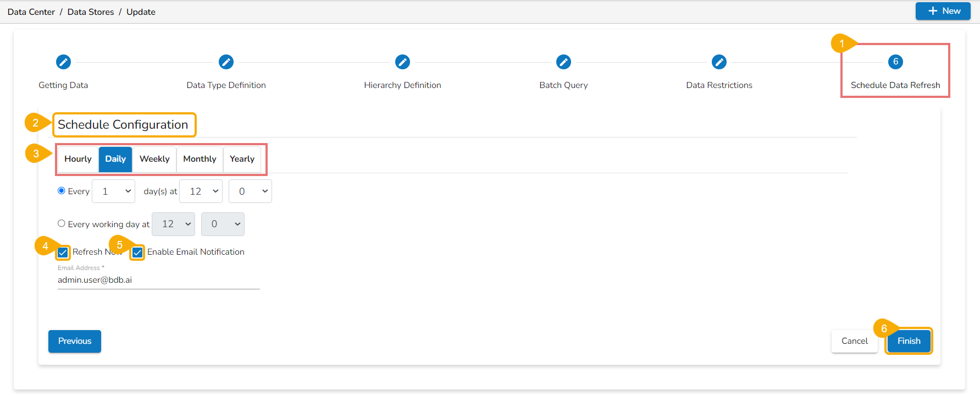Open the working day minute dropdown

[223, 224]
